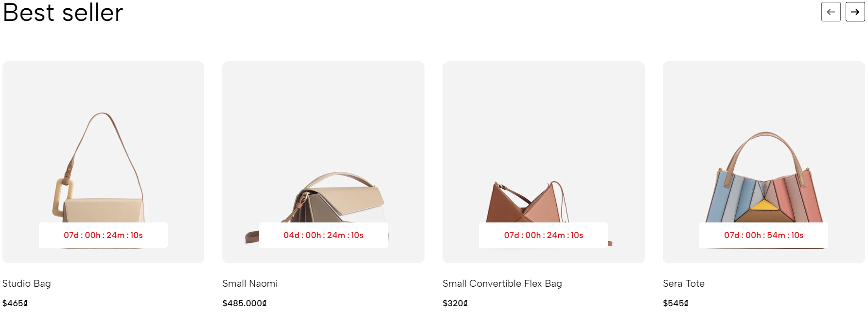Click the $485.000 price of Small Naomi
Screen dimensions: 868x312
point(245,303)
